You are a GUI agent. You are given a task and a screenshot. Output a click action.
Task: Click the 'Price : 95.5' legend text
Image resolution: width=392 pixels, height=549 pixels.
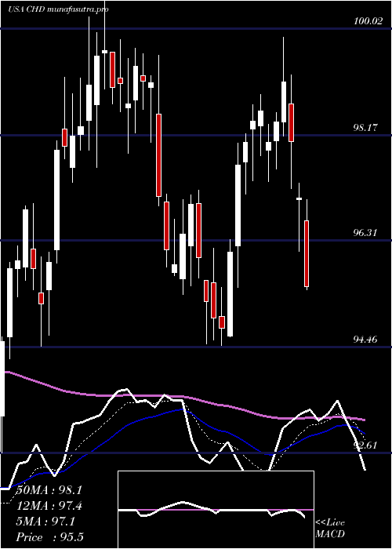[49, 537]
